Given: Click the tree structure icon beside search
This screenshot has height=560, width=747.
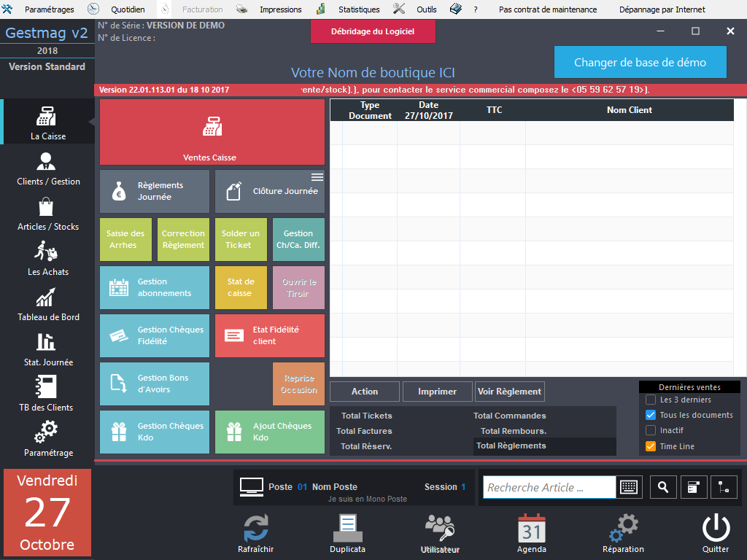Looking at the screenshot, I should 724,487.
